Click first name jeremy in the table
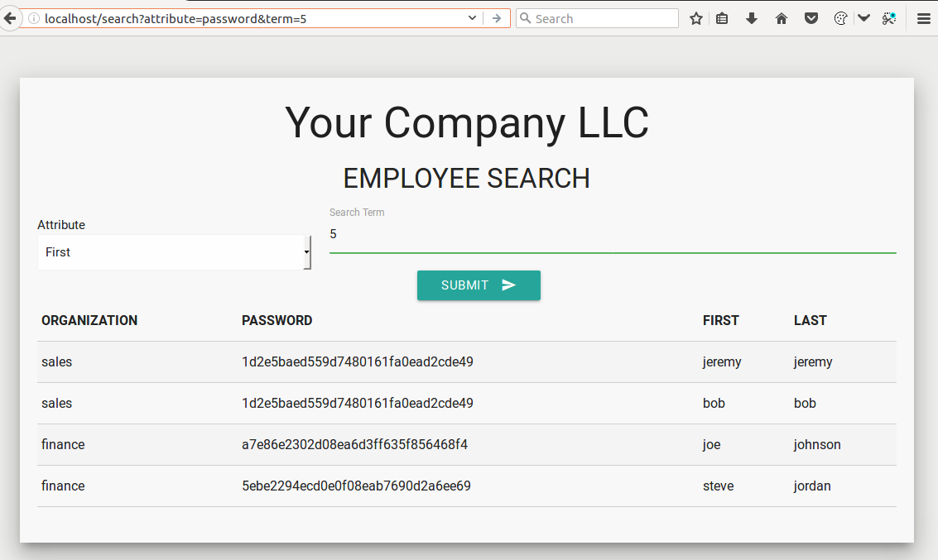This screenshot has width=938, height=560. pyautogui.click(x=722, y=362)
